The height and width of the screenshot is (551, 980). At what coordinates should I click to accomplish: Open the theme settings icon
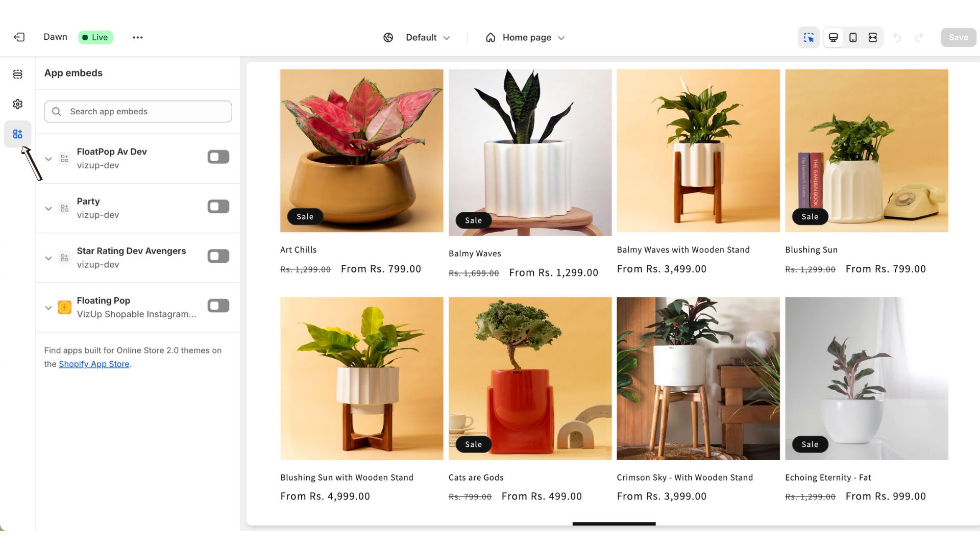pyautogui.click(x=17, y=103)
